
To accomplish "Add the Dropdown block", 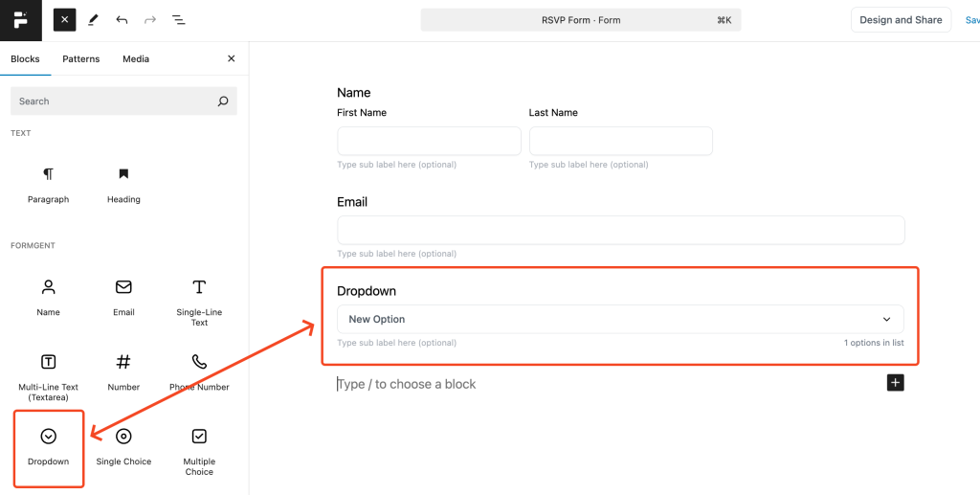I will [x=48, y=447].
